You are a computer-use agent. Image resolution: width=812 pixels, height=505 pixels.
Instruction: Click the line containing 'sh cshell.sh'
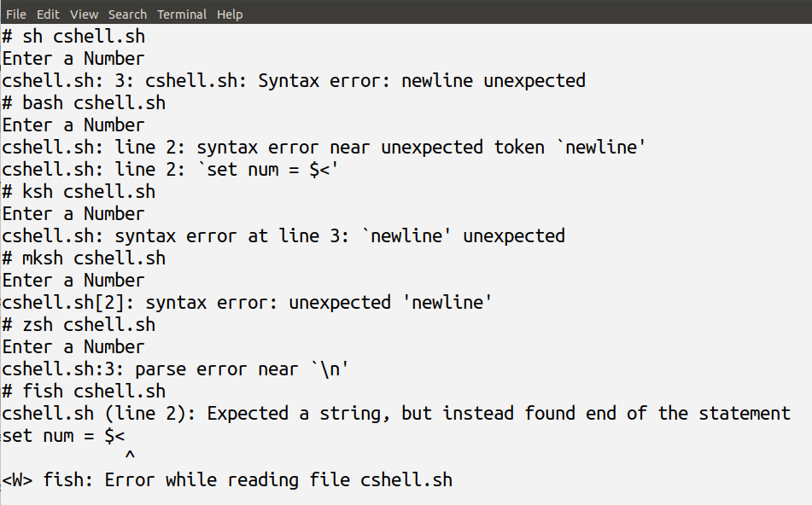73,36
